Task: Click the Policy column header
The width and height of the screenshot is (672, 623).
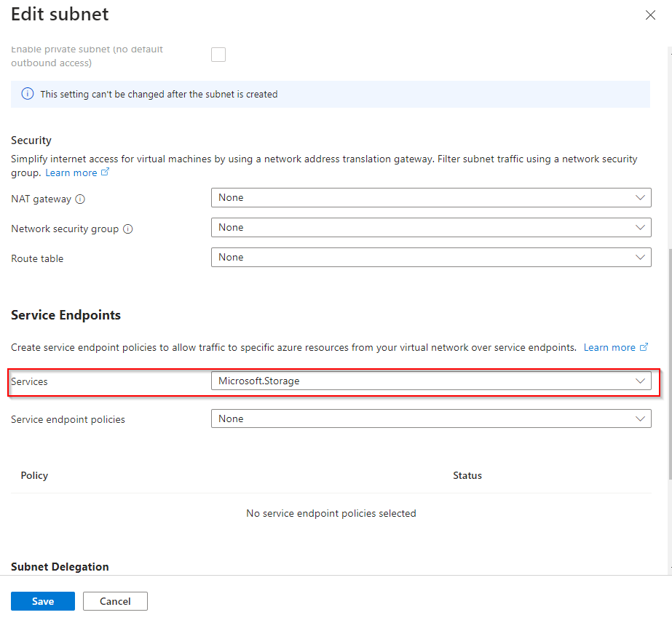Action: tap(34, 475)
